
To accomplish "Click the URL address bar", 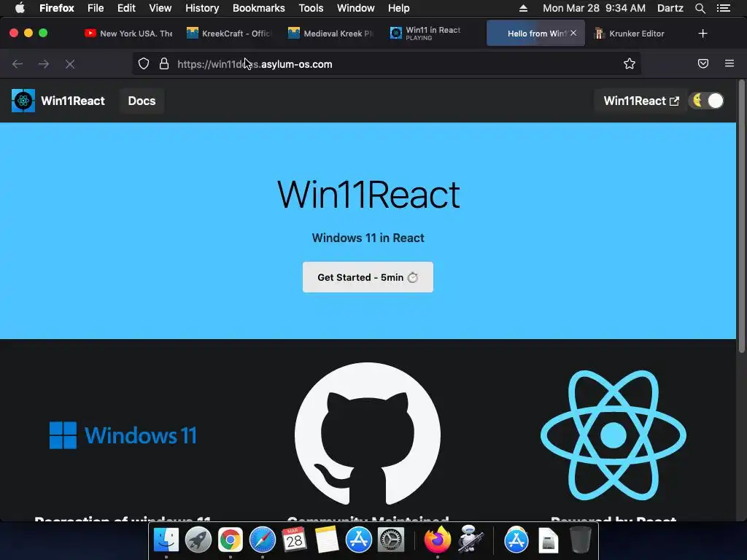I will pos(386,64).
